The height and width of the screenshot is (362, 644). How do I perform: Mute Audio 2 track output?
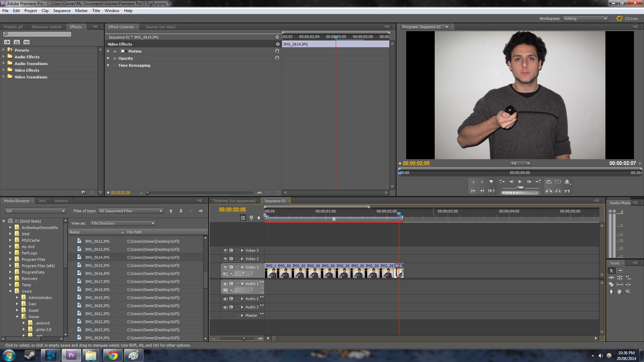(225, 299)
